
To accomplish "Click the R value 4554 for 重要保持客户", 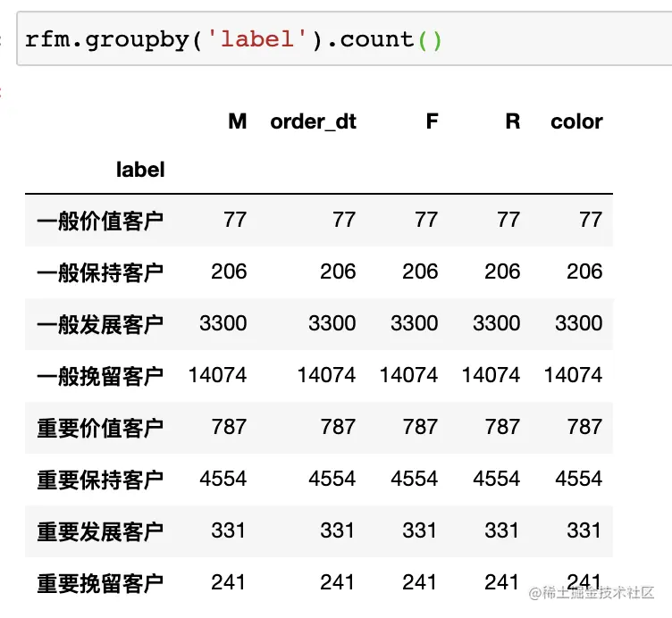I will coord(496,479).
